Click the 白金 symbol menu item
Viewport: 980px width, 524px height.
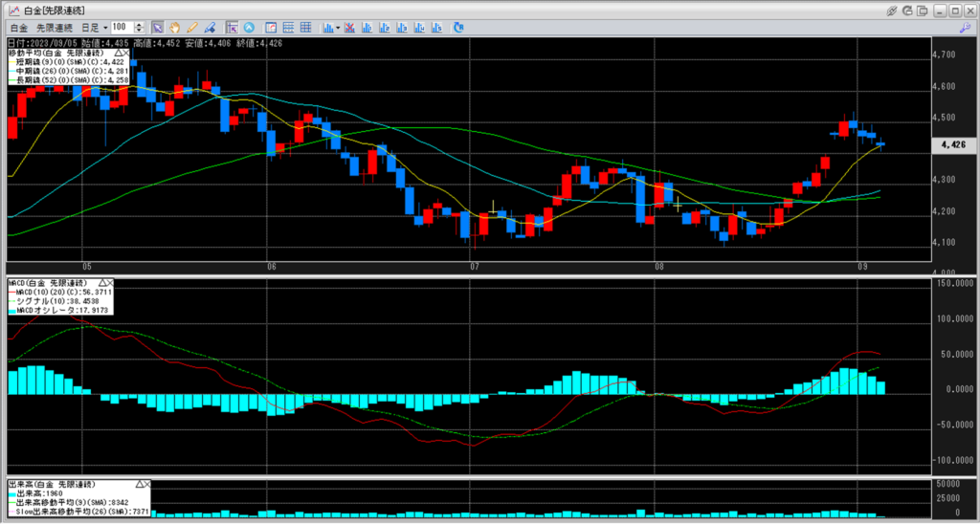click(18, 28)
